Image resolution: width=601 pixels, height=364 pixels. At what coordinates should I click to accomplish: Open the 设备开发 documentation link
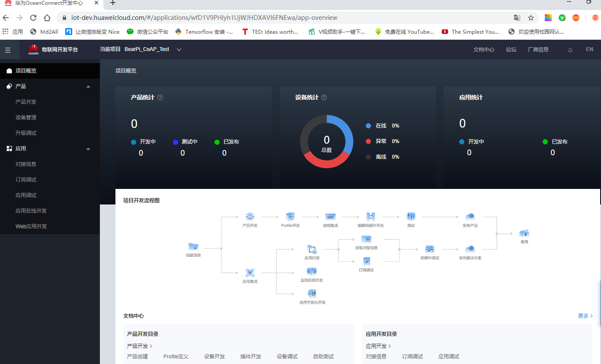point(214,357)
